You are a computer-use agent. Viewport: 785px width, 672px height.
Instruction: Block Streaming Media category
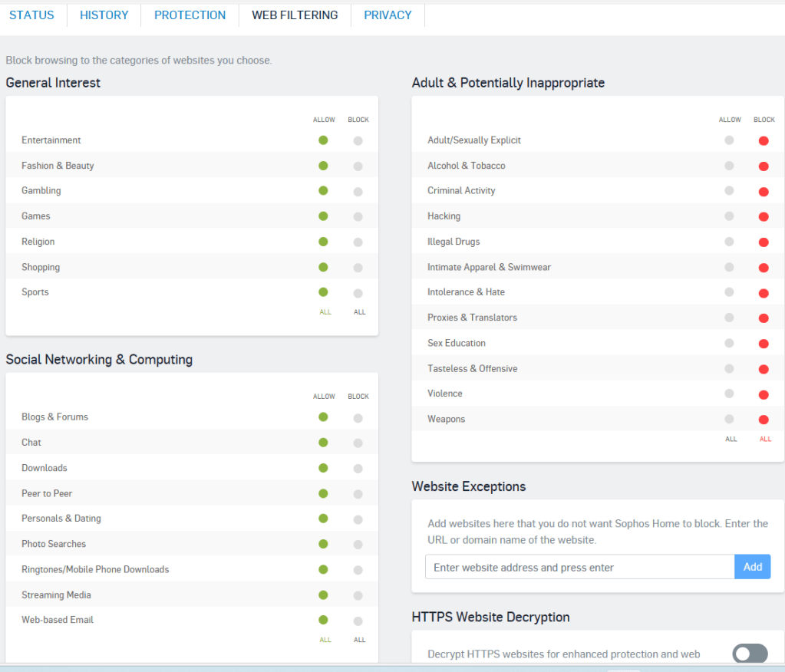click(x=358, y=595)
